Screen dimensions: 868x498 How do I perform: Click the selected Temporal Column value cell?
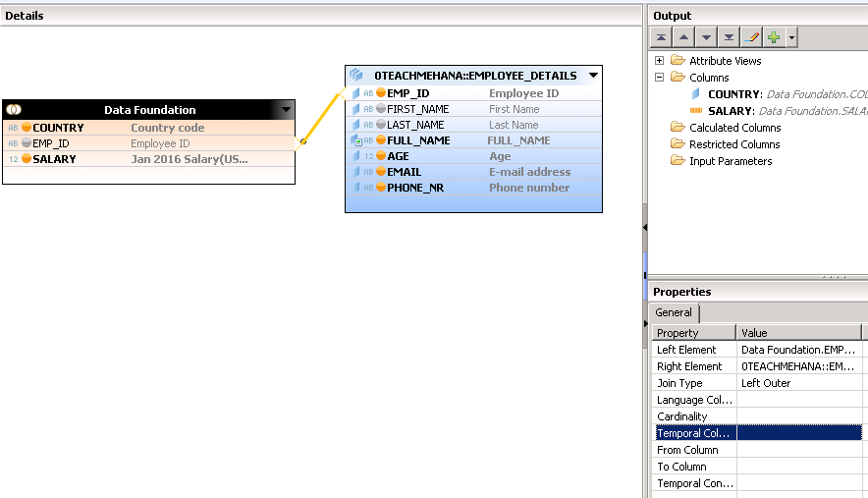pyautogui.click(x=799, y=432)
